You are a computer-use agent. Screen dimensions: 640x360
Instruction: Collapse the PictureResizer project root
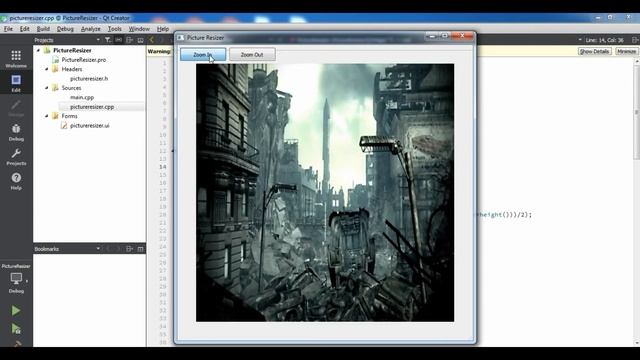pyautogui.click(x=38, y=50)
